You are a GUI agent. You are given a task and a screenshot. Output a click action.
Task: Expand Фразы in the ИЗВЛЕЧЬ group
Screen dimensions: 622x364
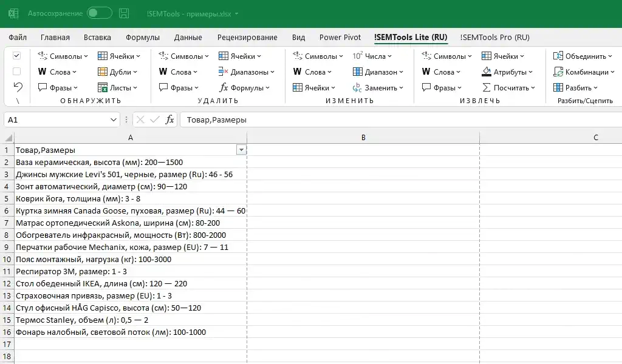442,87
